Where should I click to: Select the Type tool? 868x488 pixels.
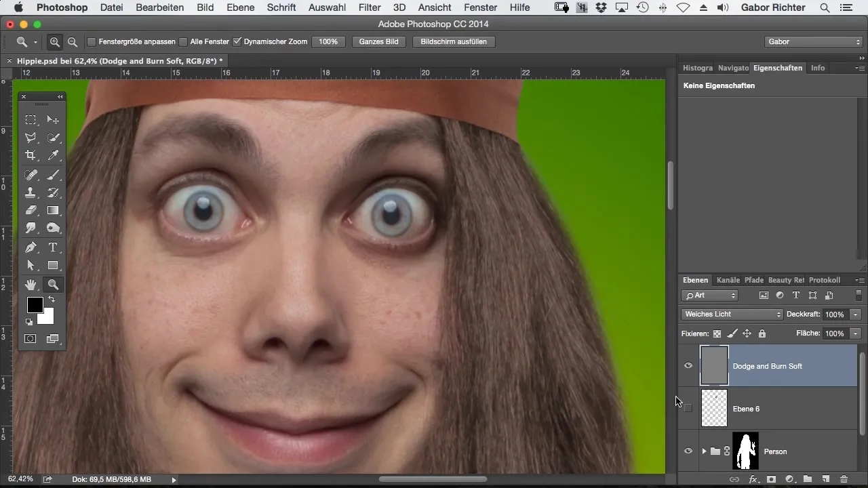[x=53, y=247]
